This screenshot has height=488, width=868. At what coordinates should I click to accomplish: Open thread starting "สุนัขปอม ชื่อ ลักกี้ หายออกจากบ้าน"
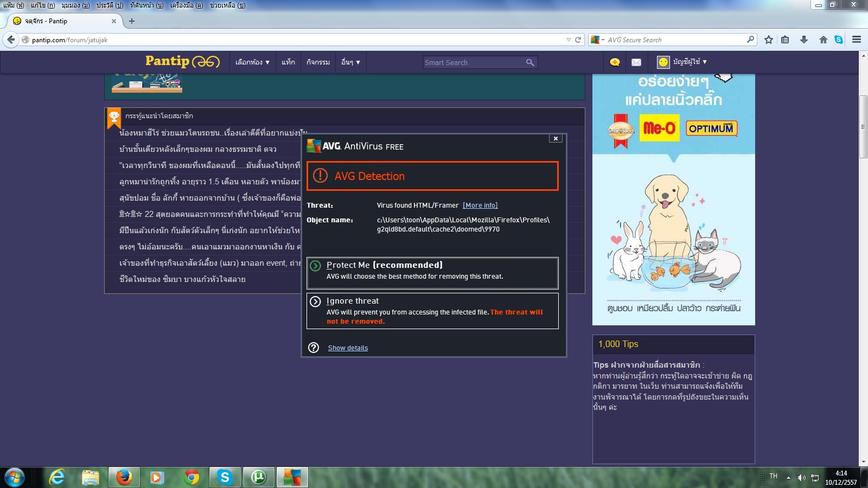click(x=210, y=198)
